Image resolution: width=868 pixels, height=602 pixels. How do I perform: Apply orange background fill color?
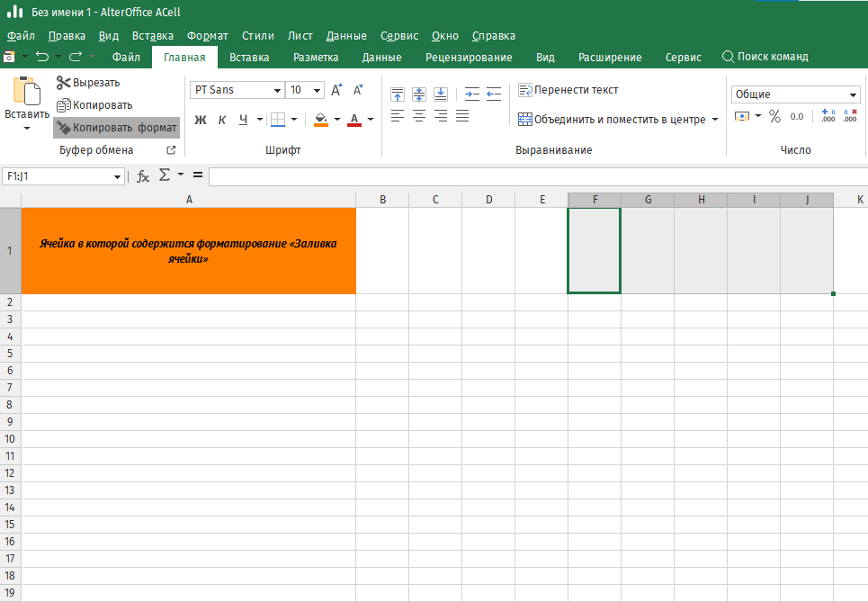coord(321,119)
